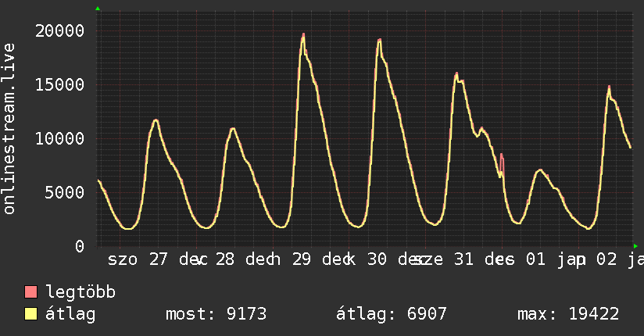Click the green arrow atop the y-axis
Viewport: 644px width, 336px height.
(x=98, y=9)
